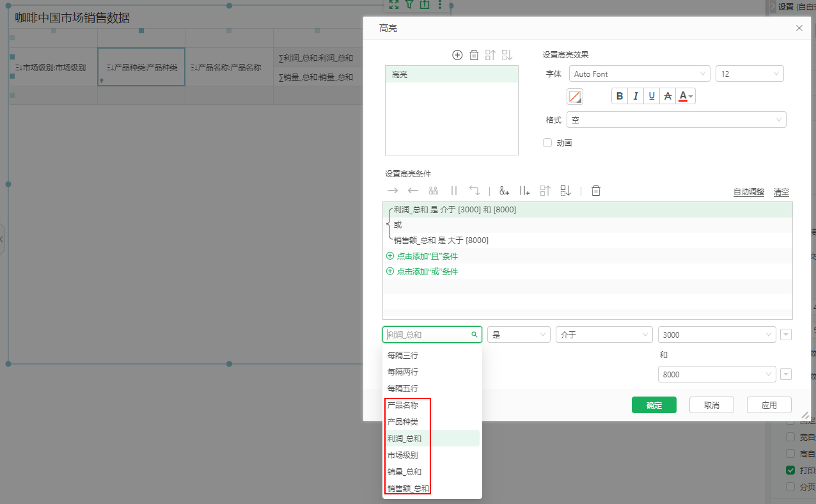Click small arrow button beside 3000 field

[786, 335]
